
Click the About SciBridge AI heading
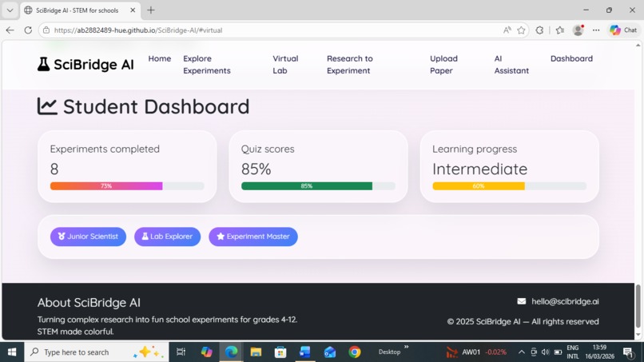pos(89,302)
